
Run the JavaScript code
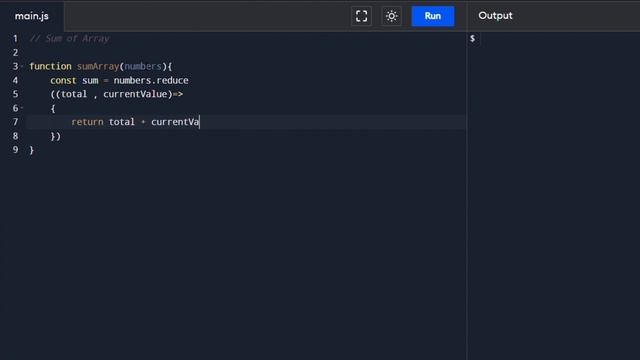[433, 16]
